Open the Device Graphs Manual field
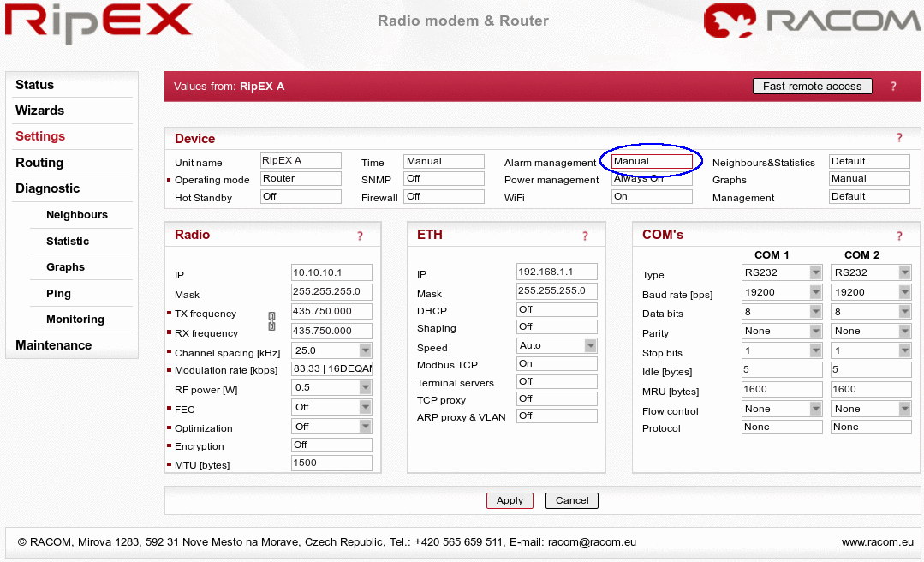 (x=869, y=179)
